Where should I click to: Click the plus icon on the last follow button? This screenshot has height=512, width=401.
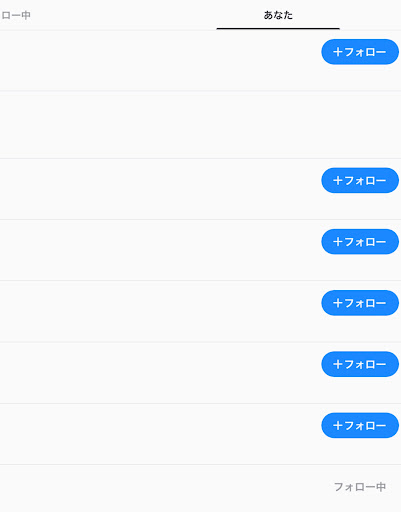click(338, 425)
